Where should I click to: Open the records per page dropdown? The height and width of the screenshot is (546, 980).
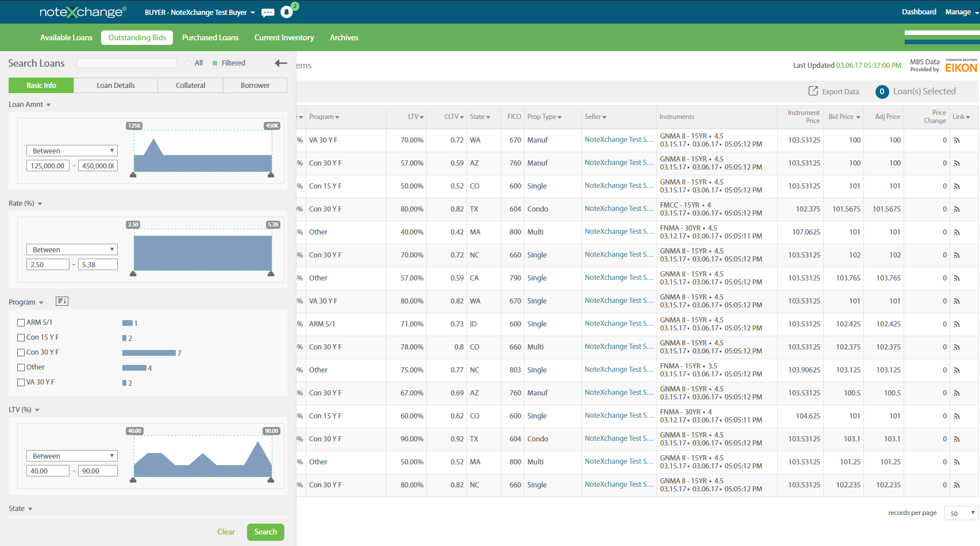(960, 513)
